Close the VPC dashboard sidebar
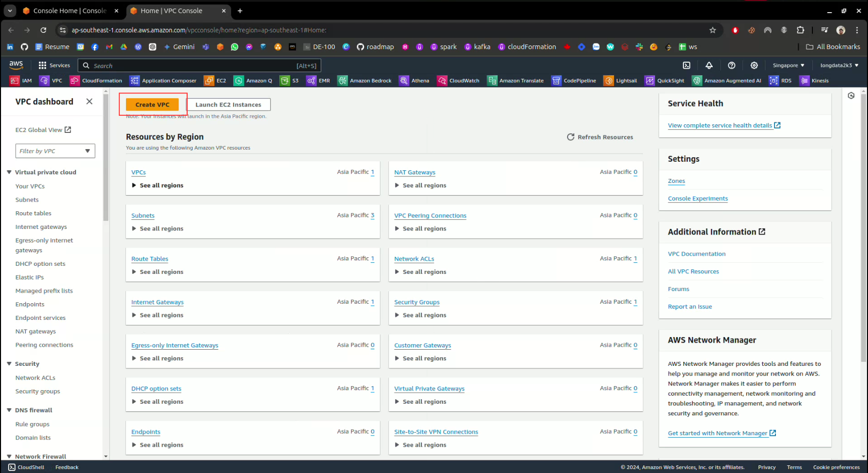868x473 pixels. pos(90,102)
